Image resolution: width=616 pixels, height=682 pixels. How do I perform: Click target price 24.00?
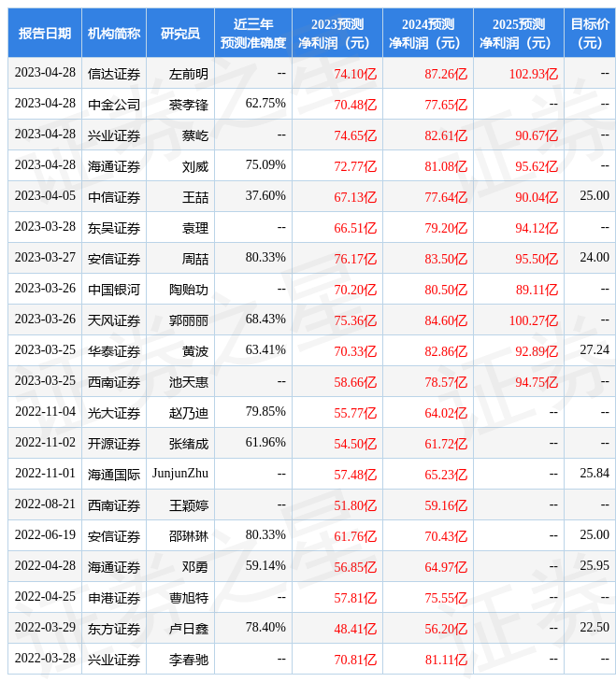coord(595,258)
